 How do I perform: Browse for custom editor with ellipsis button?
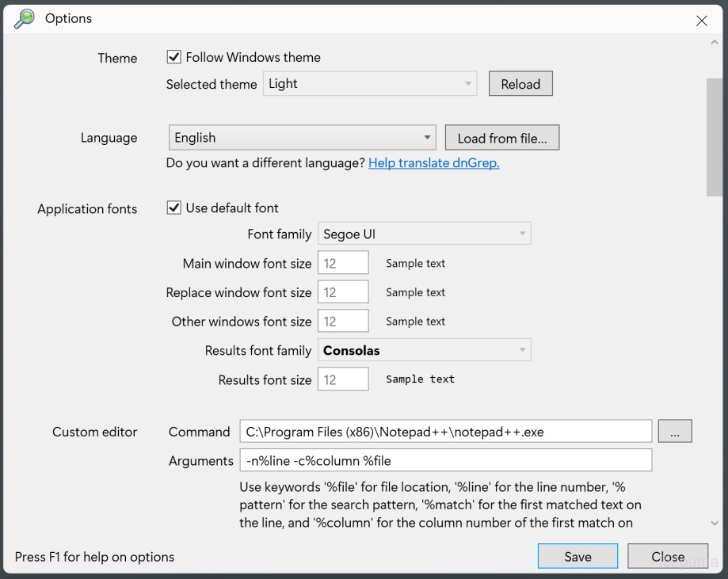[x=675, y=432]
